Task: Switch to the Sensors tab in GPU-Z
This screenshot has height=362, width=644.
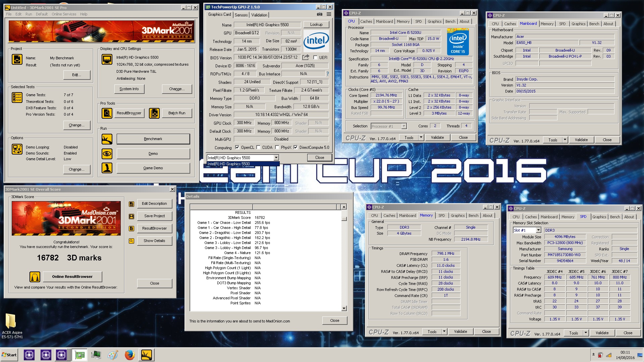Action: pos(241,15)
